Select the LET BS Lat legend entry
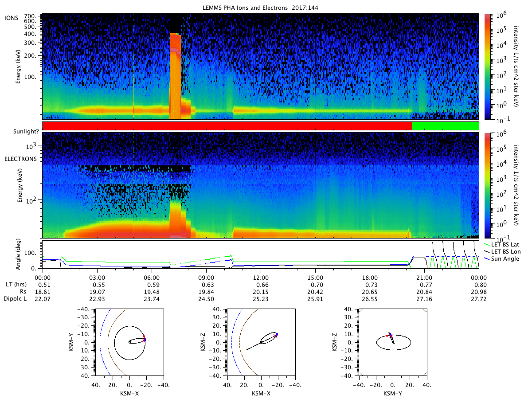This screenshot has width=532, height=399. [503, 244]
